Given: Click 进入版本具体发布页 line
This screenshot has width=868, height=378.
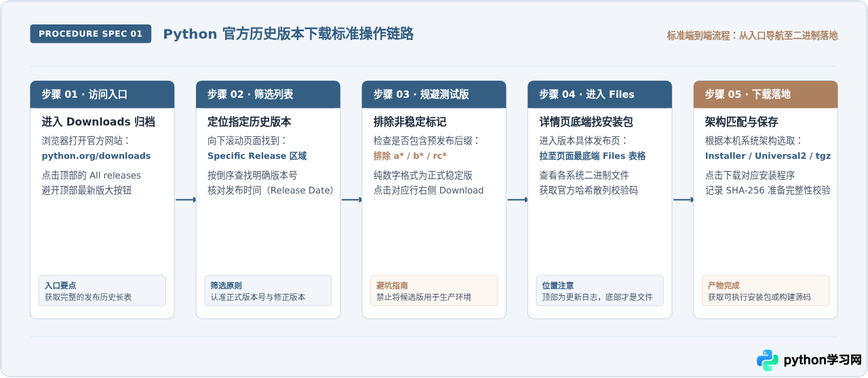Looking at the screenshot, I should tap(584, 140).
